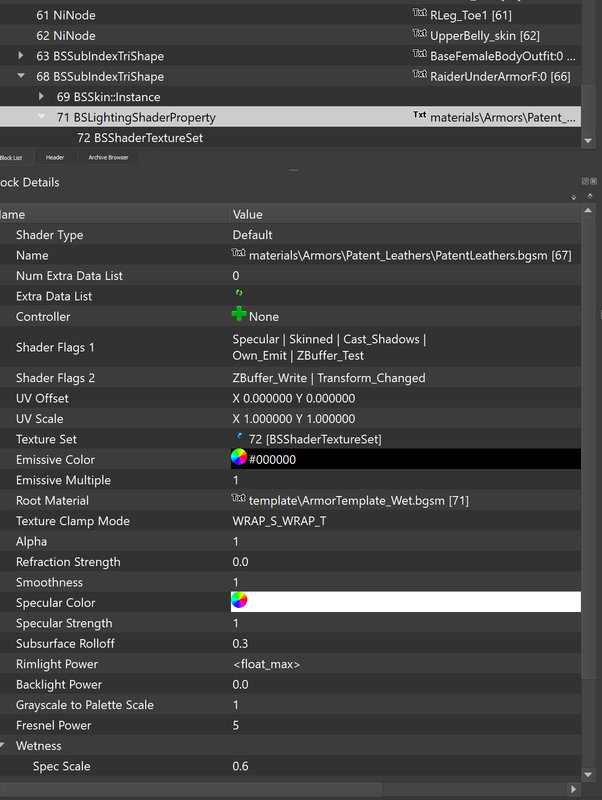This screenshot has height=800, width=602.
Task: Click the Rimlight Power <float_max> value
Action: (266, 664)
